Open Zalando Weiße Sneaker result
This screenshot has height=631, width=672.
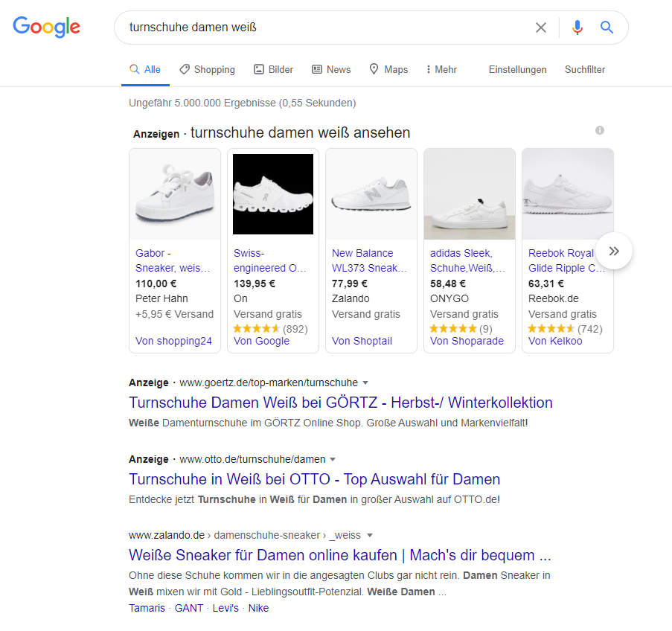pyautogui.click(x=340, y=555)
